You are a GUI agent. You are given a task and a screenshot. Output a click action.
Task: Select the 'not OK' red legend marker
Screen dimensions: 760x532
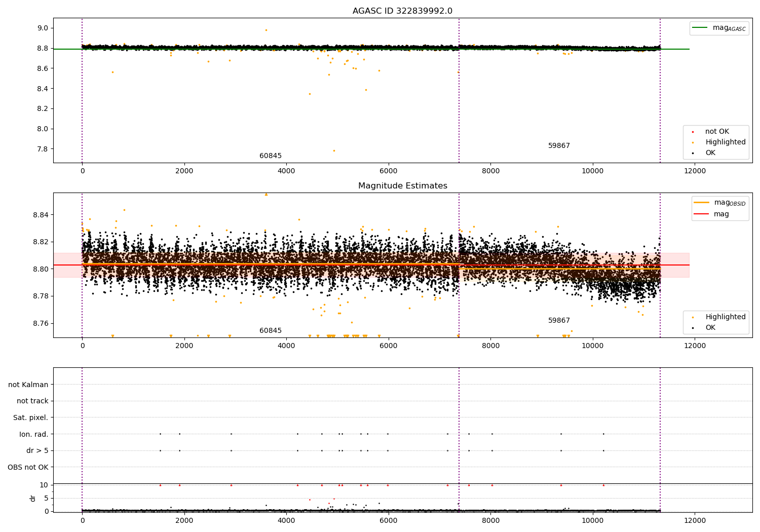(693, 132)
